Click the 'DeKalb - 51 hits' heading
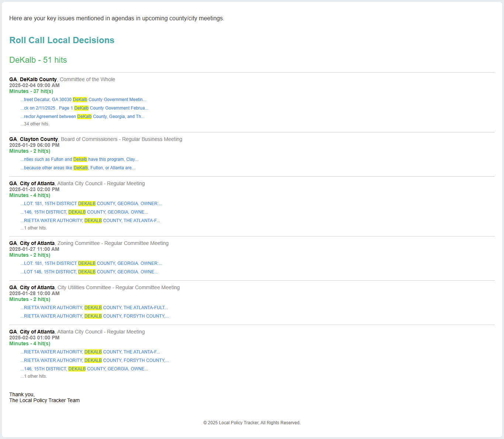The height and width of the screenshot is (439, 504). (x=38, y=60)
